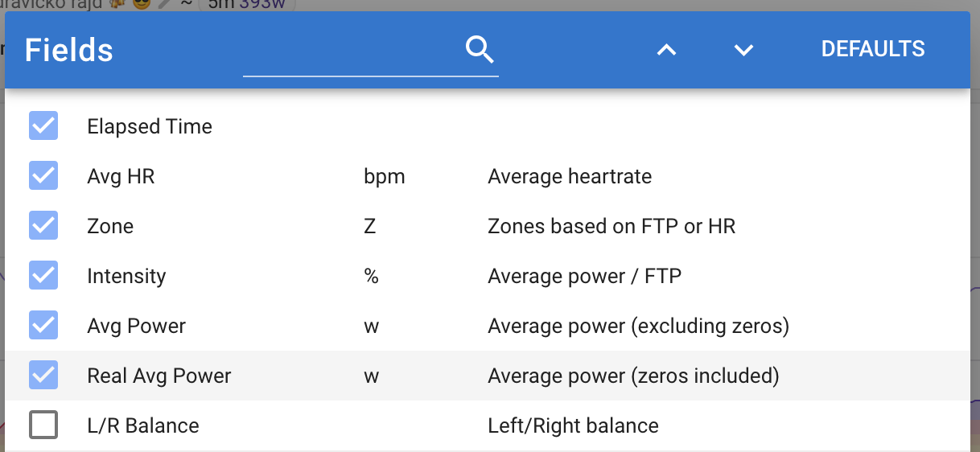This screenshot has width=980, height=452.
Task: Focus the fields search input box
Action: point(354,51)
